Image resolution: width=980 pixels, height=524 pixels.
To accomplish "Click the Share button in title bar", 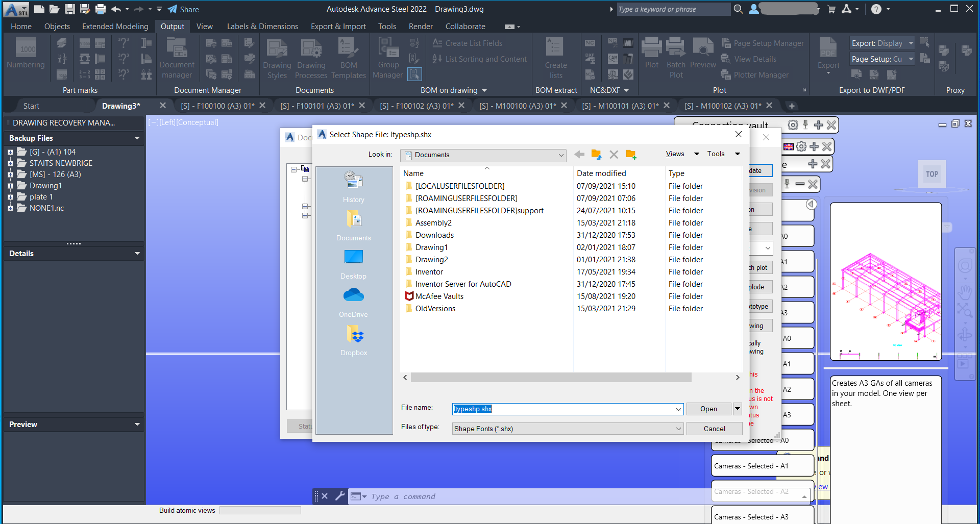I will 183,9.
